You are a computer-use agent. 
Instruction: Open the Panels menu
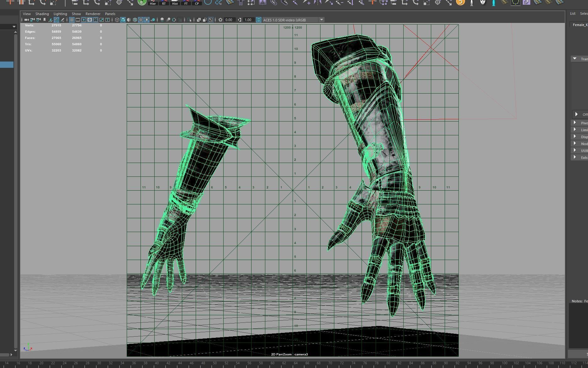[x=110, y=14]
